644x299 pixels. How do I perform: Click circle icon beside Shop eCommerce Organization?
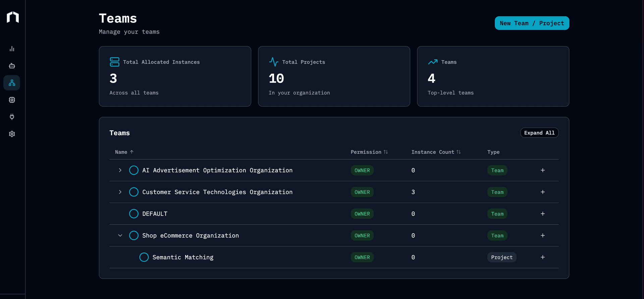click(x=134, y=236)
